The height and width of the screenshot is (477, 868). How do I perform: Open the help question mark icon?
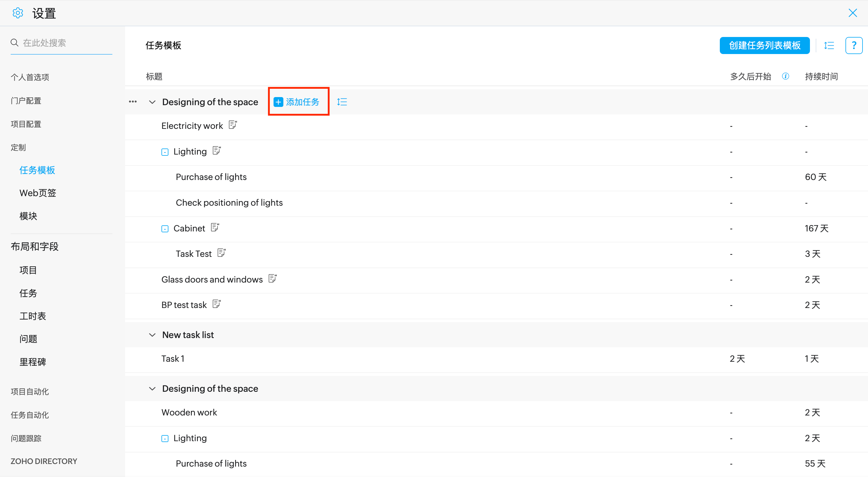[x=854, y=45]
